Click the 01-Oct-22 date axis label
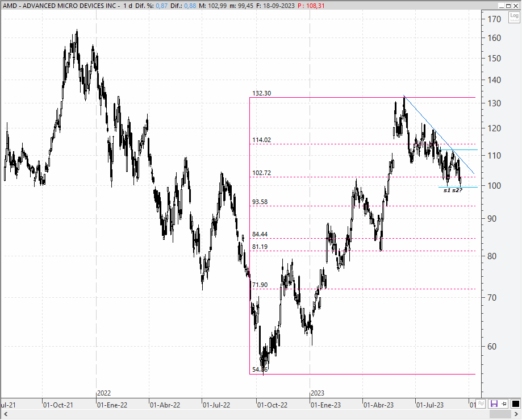Screen dimensions: 522x420 [x=272, y=405]
